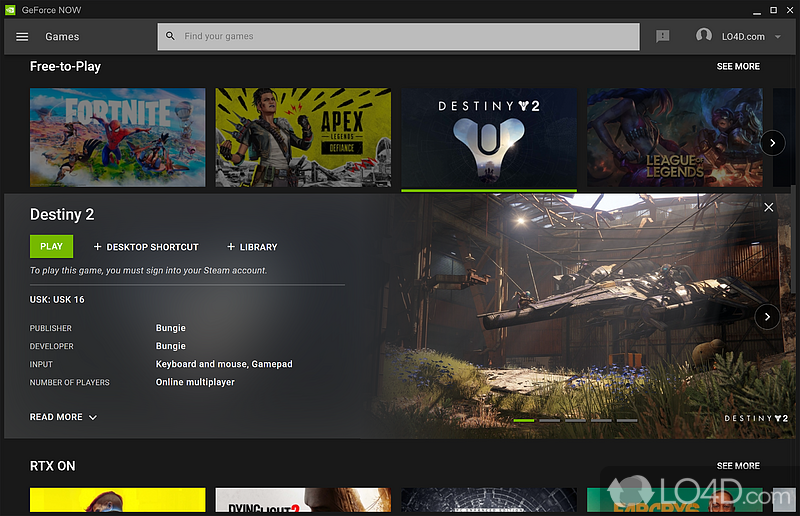Select the League of Legends tile
The height and width of the screenshot is (516, 800).
pos(674,137)
